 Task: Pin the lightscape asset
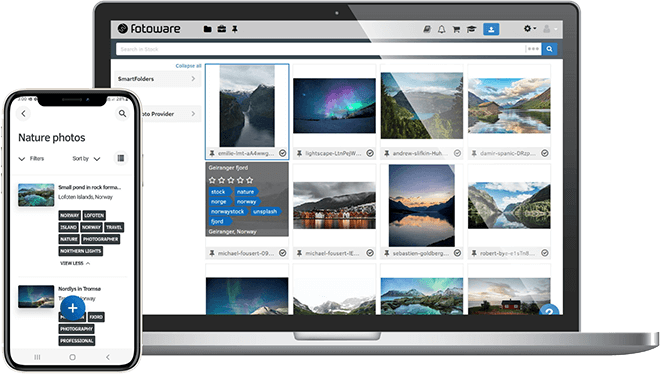click(x=299, y=154)
